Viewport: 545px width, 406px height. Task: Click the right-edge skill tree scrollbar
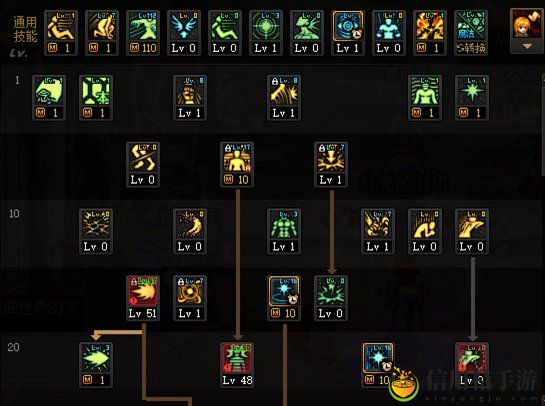[x=543, y=125]
